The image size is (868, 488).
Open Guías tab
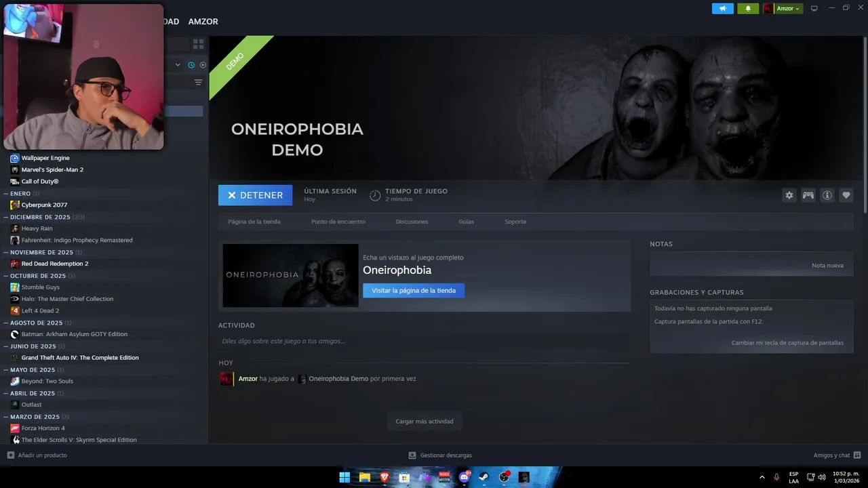coord(466,222)
